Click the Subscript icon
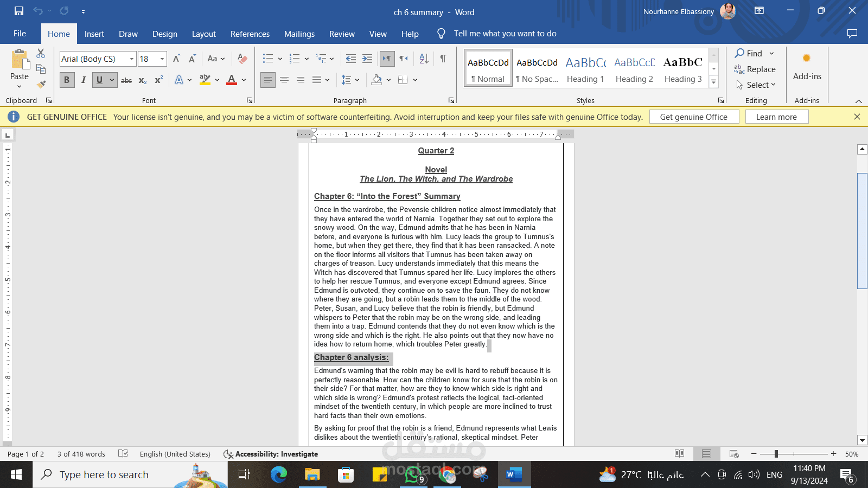The width and height of the screenshot is (868, 488). pyautogui.click(x=142, y=80)
